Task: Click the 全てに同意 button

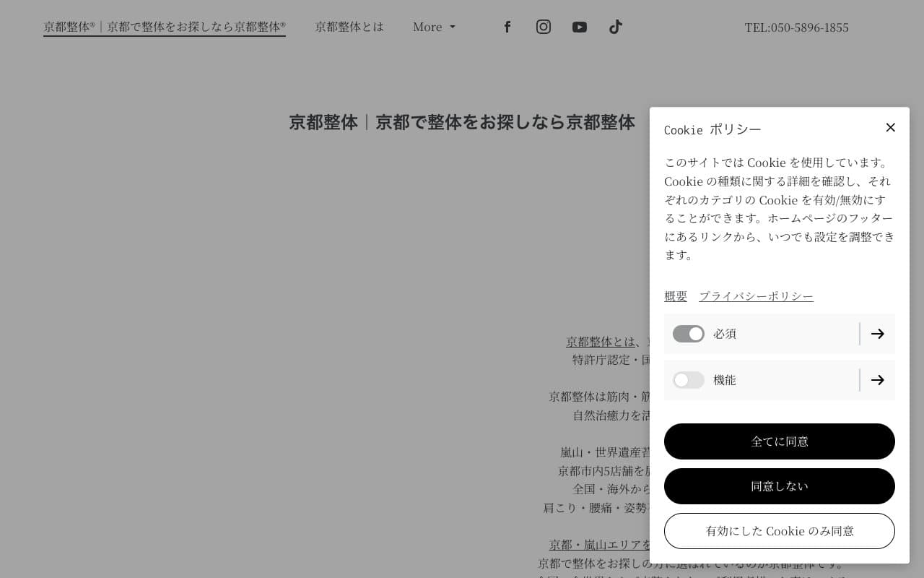Action: tap(780, 441)
